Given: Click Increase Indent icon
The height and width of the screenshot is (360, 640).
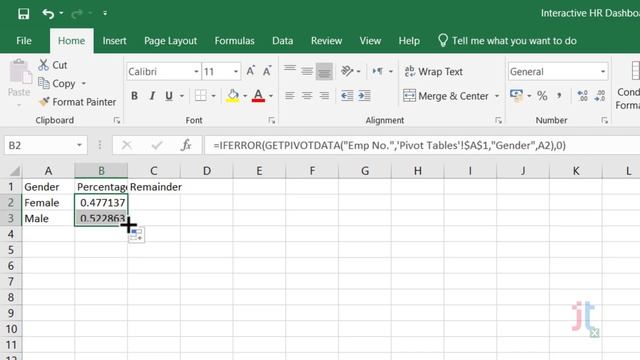Looking at the screenshot, I should (x=364, y=96).
